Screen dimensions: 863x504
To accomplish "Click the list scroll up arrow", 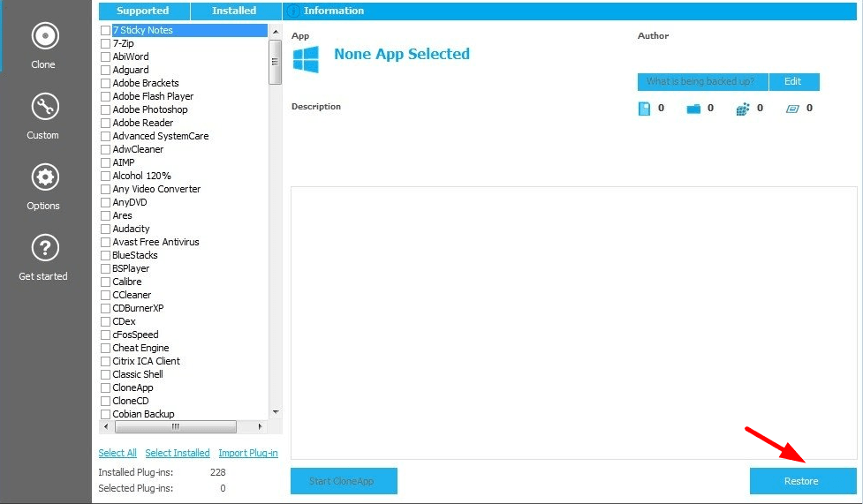I will (x=276, y=32).
